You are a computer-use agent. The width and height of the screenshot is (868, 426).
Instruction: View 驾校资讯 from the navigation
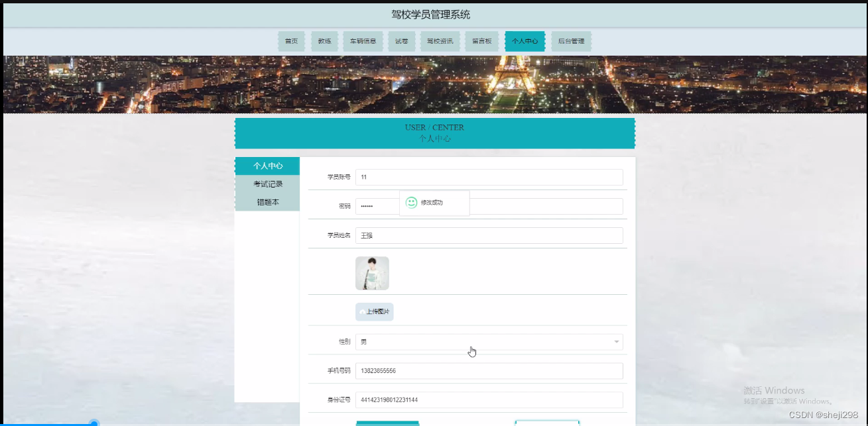coord(440,40)
